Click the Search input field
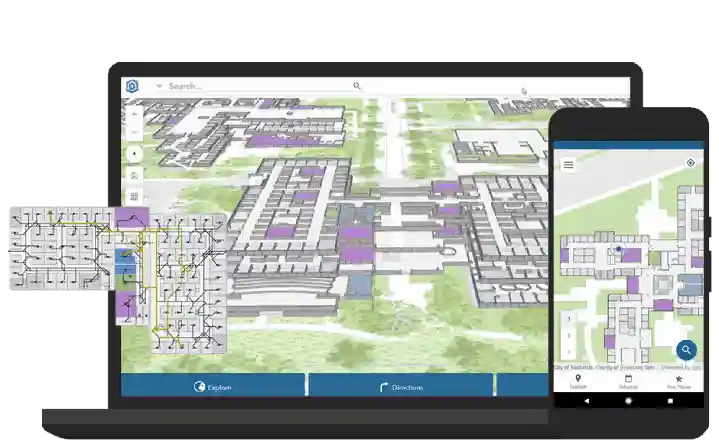The width and height of the screenshot is (719, 441). (259, 86)
